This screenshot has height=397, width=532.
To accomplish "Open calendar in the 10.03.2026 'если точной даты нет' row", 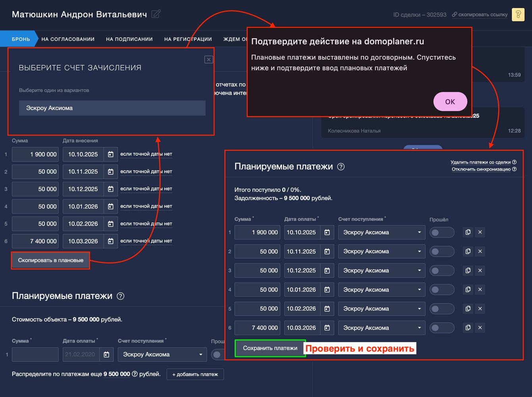I will (x=111, y=241).
